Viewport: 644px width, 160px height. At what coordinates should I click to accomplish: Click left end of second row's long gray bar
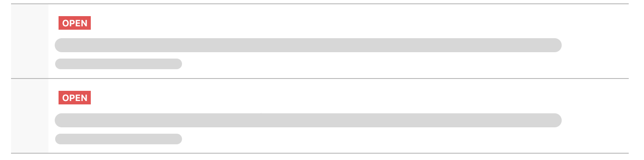click(60, 120)
